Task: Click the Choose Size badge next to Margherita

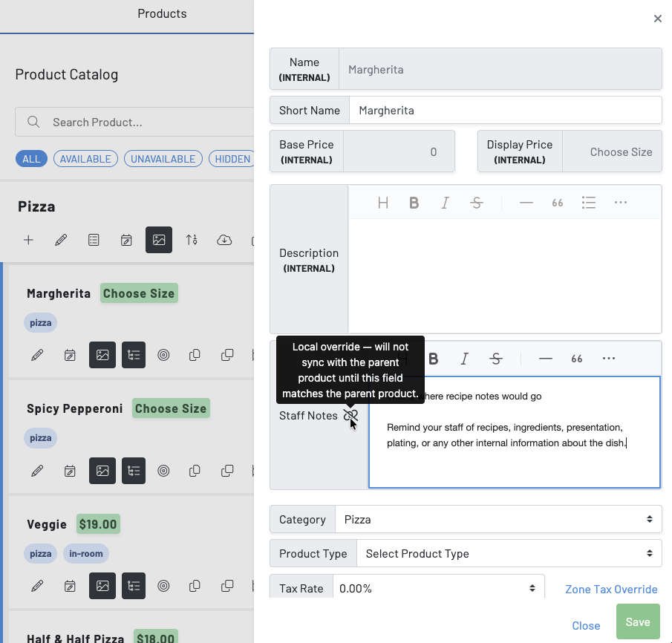Action: 139,293
